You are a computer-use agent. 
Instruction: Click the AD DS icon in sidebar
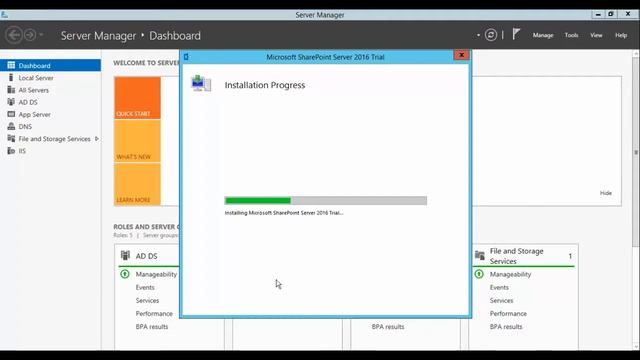[11, 102]
